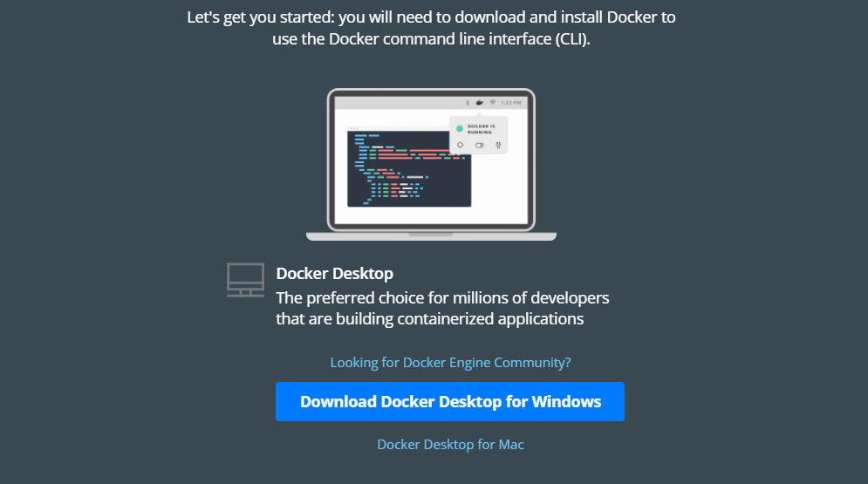
Task: Click the laptop illustration image
Action: pos(431,164)
